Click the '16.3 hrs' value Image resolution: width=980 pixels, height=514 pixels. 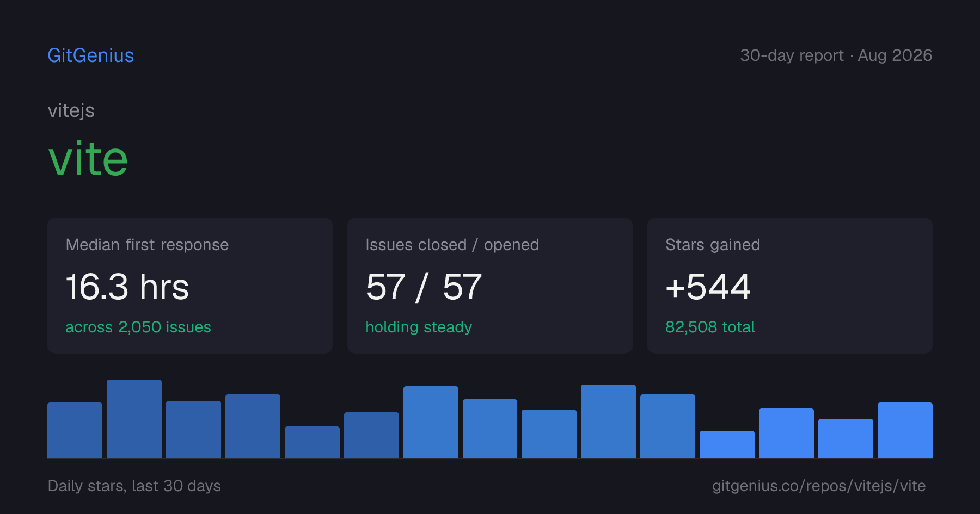(x=127, y=287)
